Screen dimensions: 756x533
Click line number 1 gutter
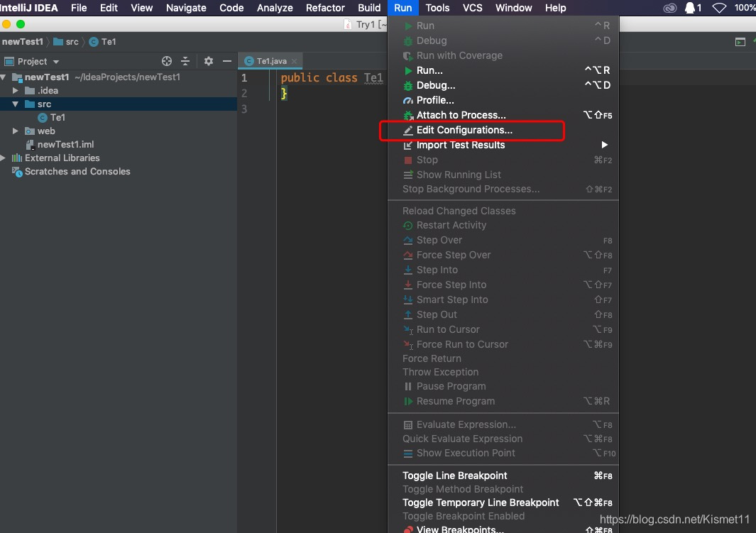coord(244,78)
